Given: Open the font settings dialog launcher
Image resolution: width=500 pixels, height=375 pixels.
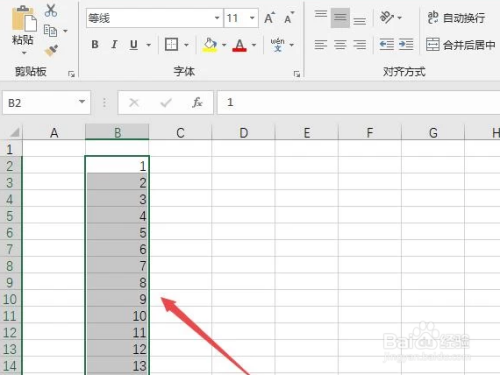Looking at the screenshot, I should coord(297,74).
